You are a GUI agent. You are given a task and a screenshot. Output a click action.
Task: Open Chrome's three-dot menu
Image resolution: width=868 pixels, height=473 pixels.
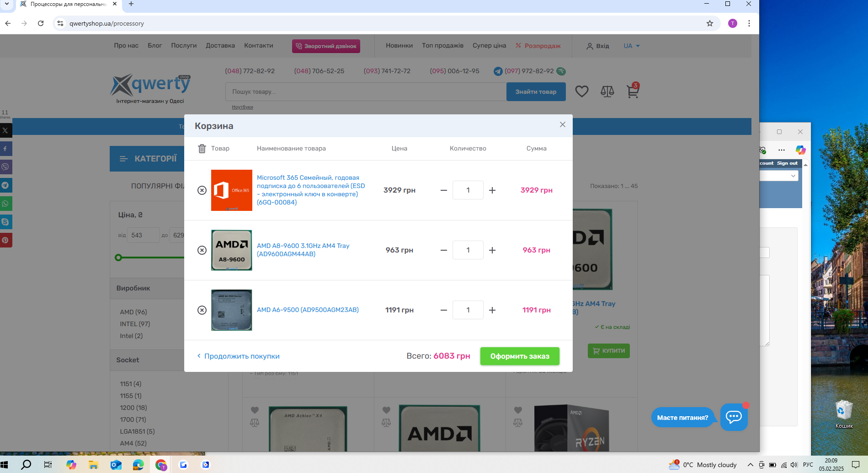749,23
